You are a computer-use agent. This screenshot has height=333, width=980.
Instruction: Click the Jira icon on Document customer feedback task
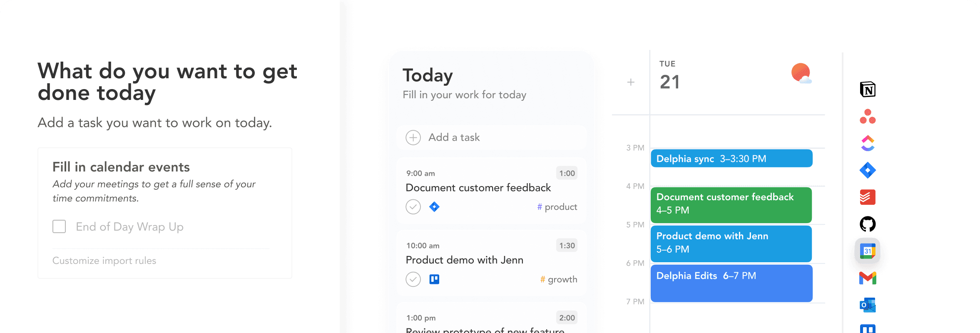pos(434,207)
